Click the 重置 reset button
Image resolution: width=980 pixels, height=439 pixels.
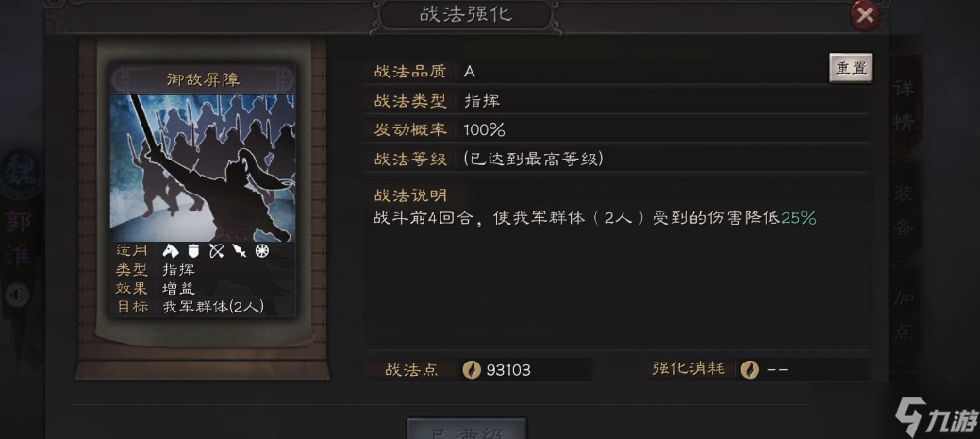[851, 68]
